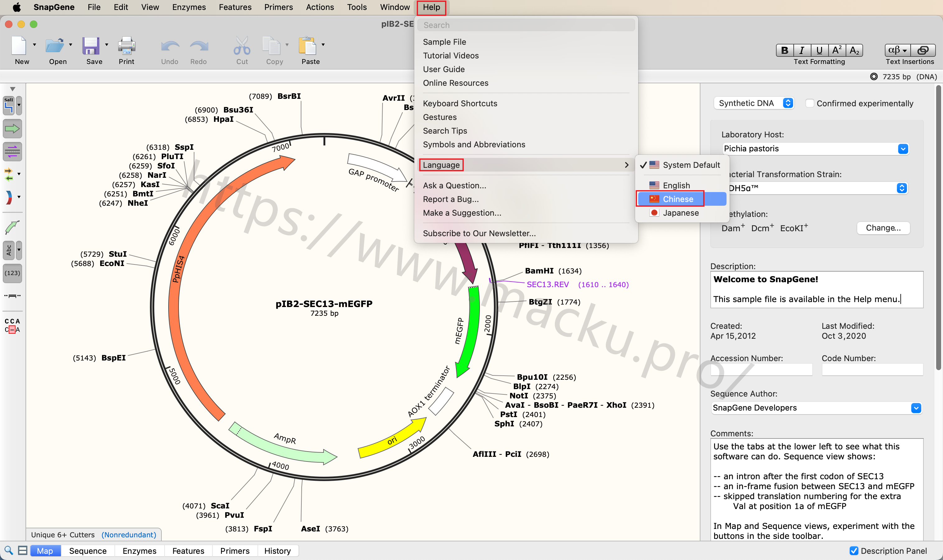Screen dimensions: 943x560
Task: Click the Save floppy disk icon
Action: pyautogui.click(x=91, y=46)
